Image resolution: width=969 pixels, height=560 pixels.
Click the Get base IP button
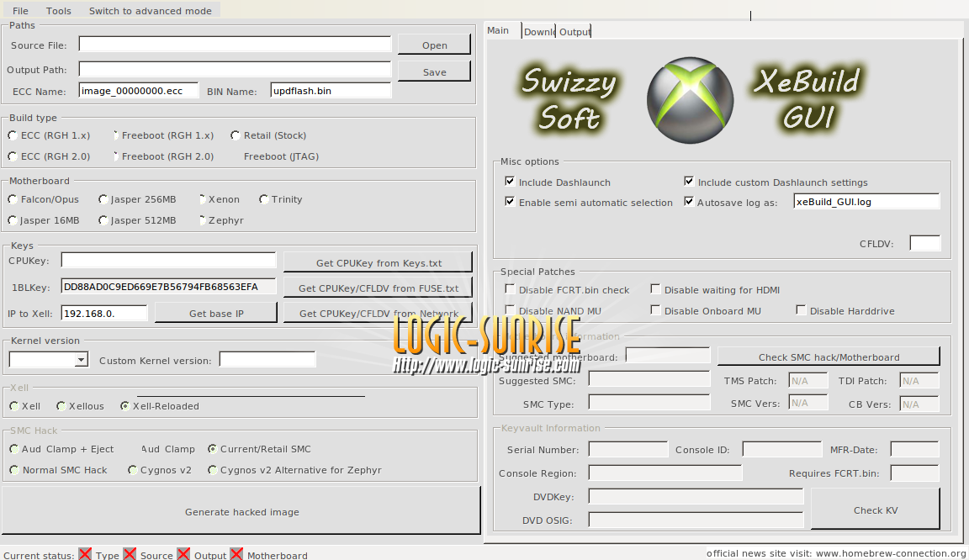tap(216, 314)
